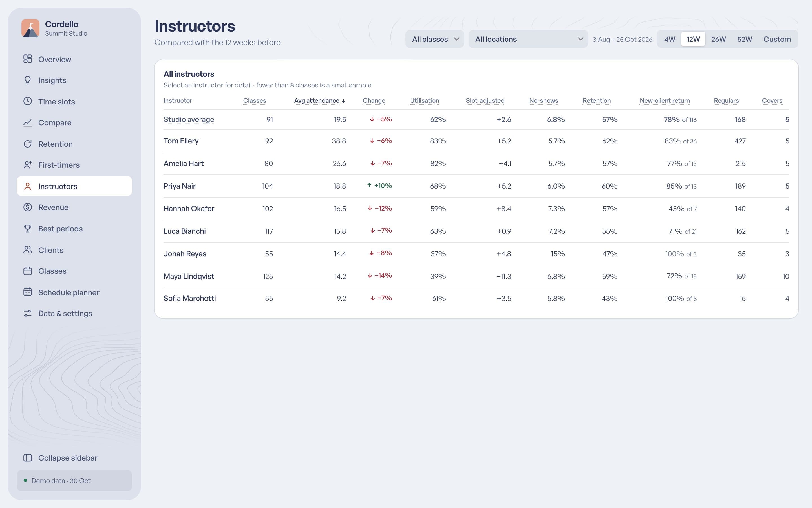Click the Schedule planner calendar icon
The image size is (812, 508).
28,292
